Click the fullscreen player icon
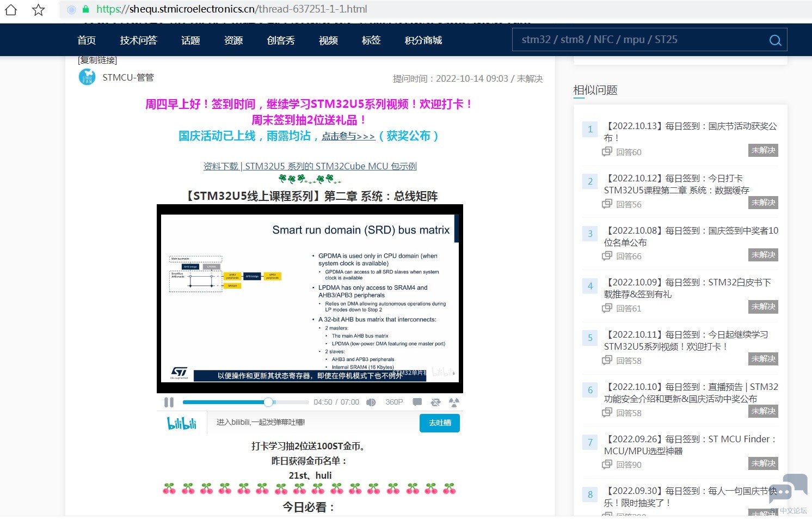Viewport: 812px width, 519px height. pyautogui.click(x=454, y=402)
